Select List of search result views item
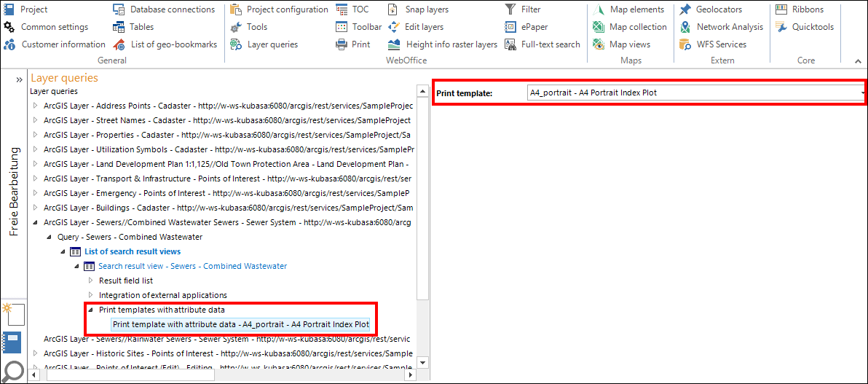The width and height of the screenshot is (868, 384). tap(133, 251)
